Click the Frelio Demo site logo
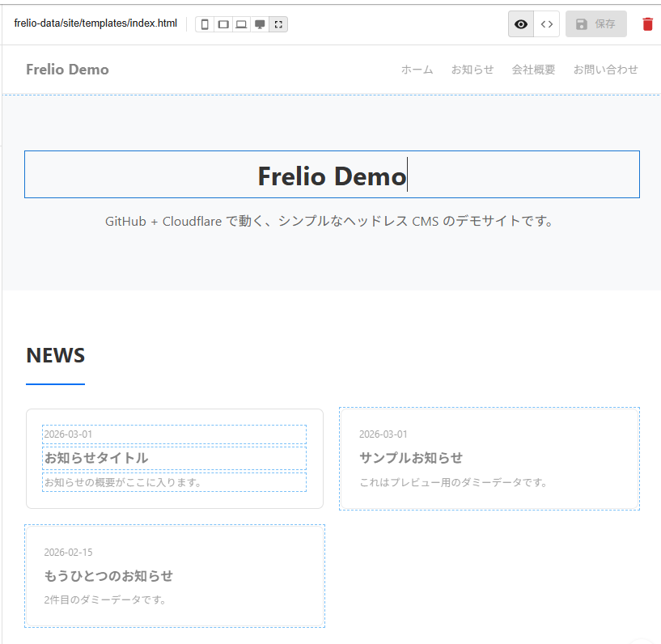Viewport: 661px width, 644px height. 67,70
